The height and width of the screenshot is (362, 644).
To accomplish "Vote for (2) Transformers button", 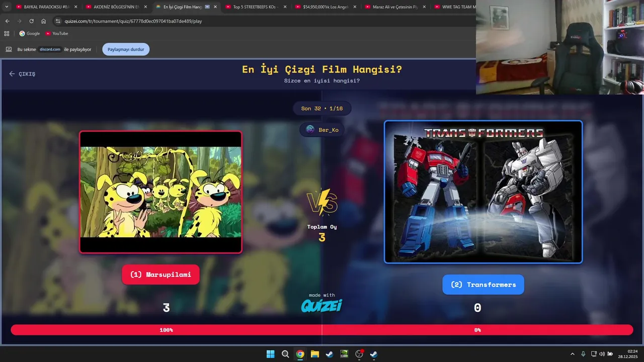I will tap(483, 285).
